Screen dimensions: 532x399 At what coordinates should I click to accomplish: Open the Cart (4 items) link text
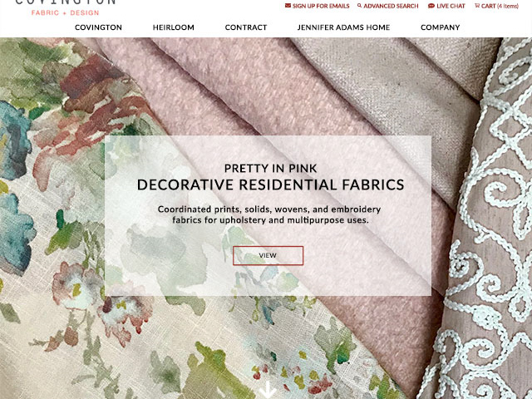pyautogui.click(x=500, y=6)
